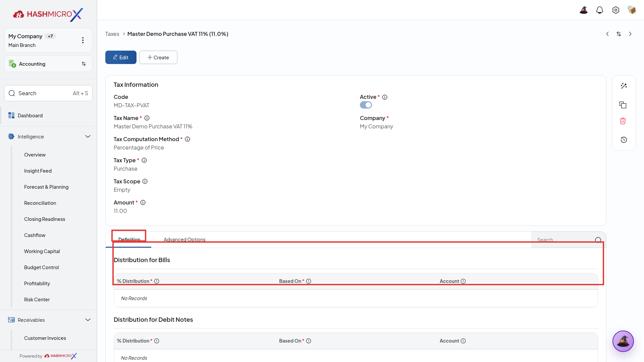Viewport: 644px width, 362px height.
Task: Switch module using Accounting swap icon
Action: click(x=84, y=64)
